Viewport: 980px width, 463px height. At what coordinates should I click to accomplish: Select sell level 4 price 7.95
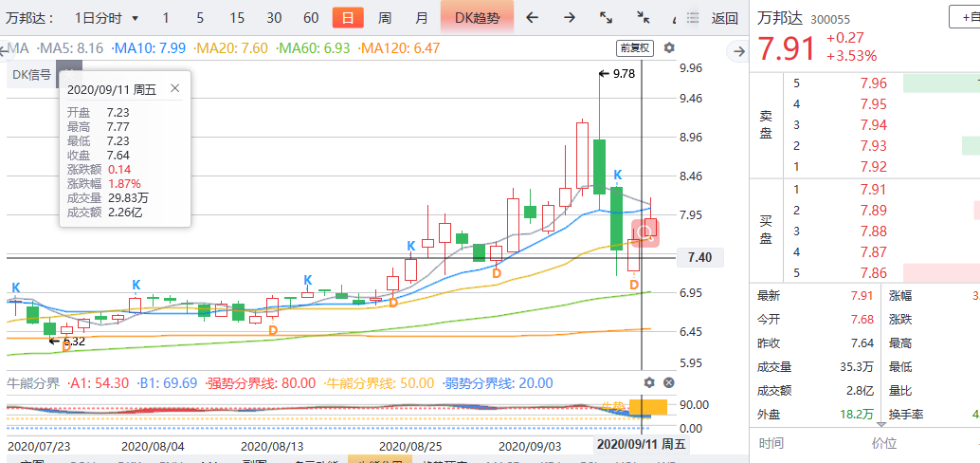tap(873, 103)
